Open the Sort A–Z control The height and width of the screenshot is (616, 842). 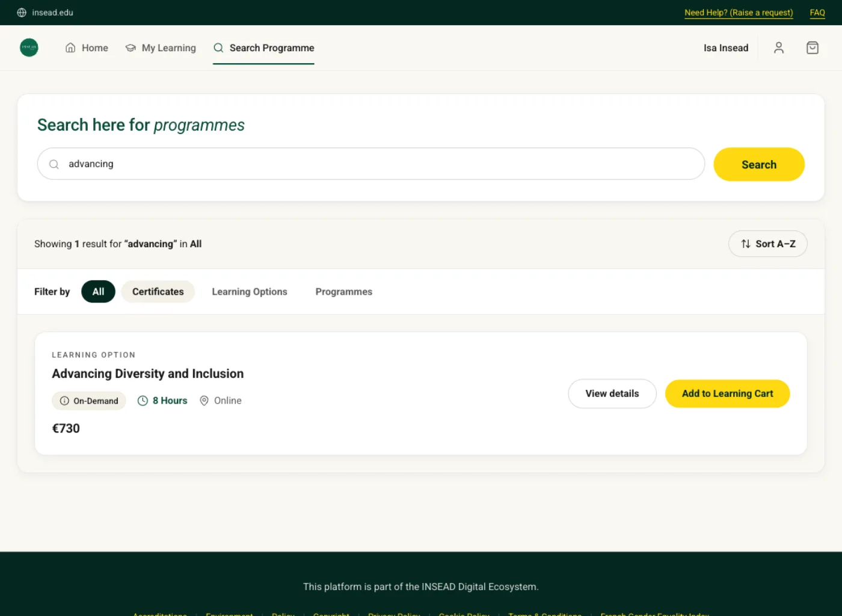coord(768,244)
